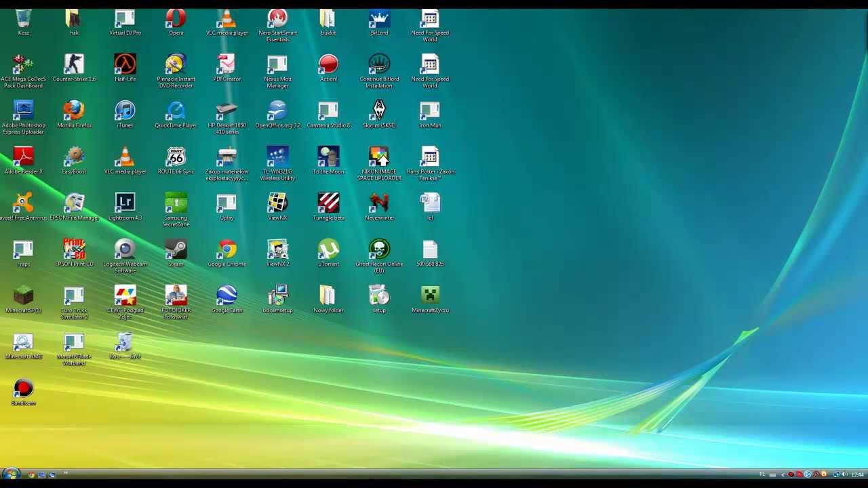
Task: Launch Lightroom 4.3
Action: [x=125, y=207]
